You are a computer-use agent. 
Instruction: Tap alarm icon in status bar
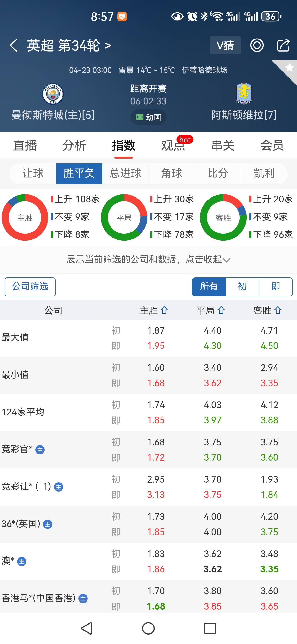[x=192, y=17]
